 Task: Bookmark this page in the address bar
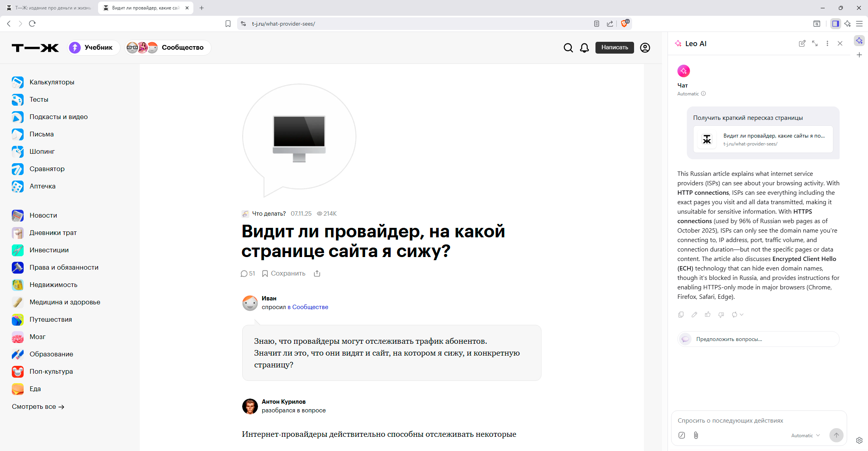coord(228,24)
